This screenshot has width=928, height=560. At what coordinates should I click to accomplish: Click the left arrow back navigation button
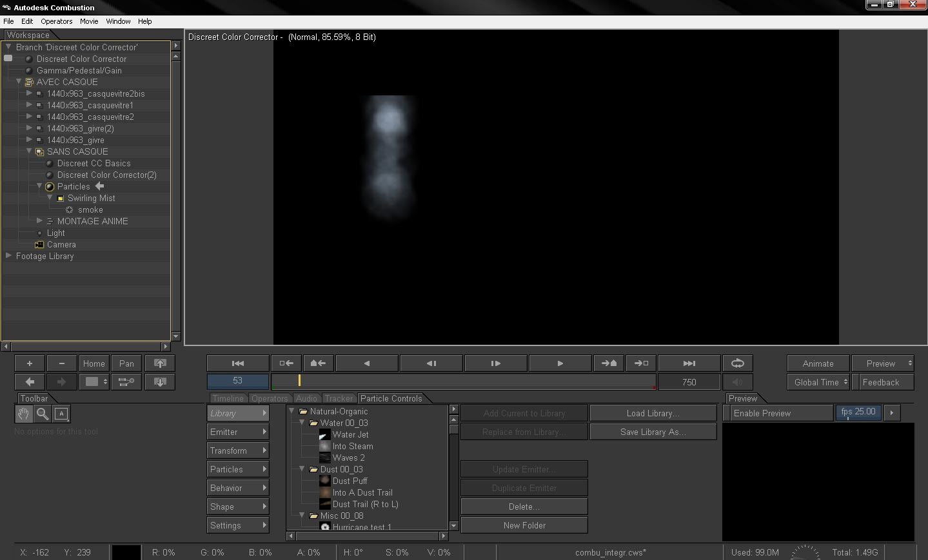tap(30, 381)
